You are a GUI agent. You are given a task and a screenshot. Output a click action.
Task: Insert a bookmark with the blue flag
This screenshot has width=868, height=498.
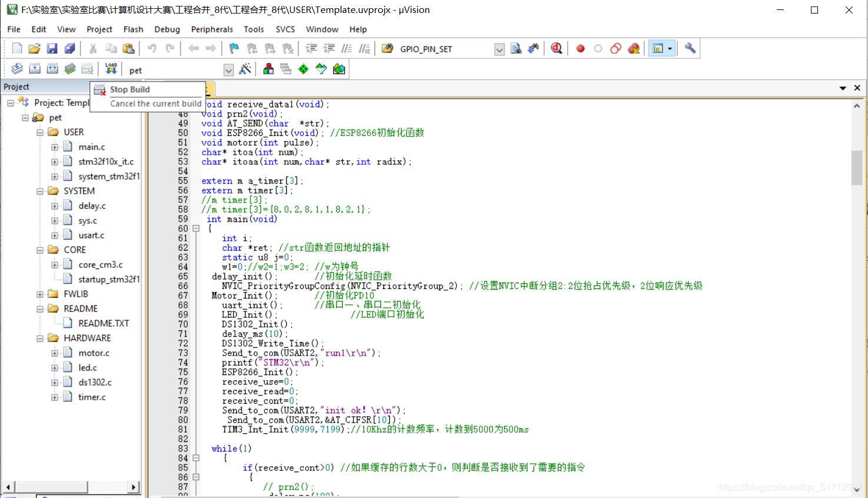234,49
